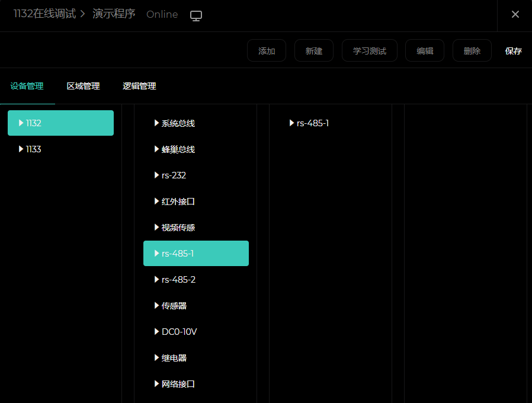
Task: Click the 新建 button
Action: [314, 50]
